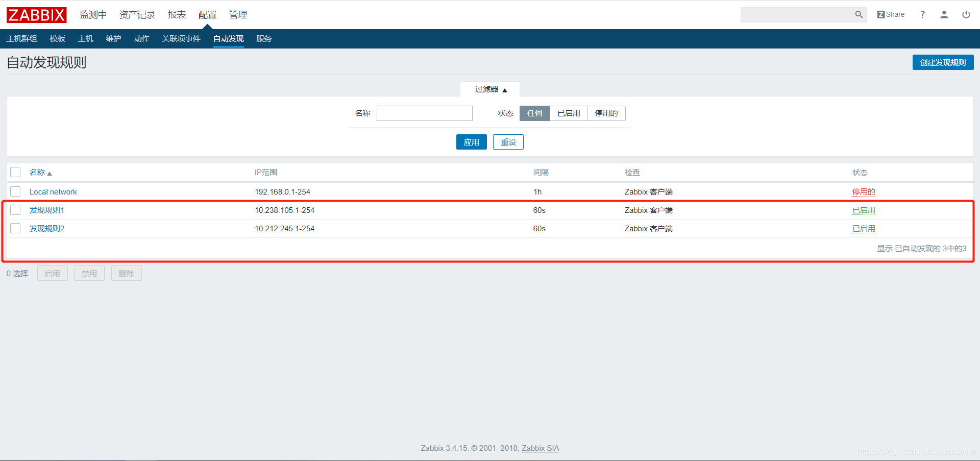Click the IP range 10.212.245.1-254
Screen dimensions: 980x461
[x=284, y=229]
